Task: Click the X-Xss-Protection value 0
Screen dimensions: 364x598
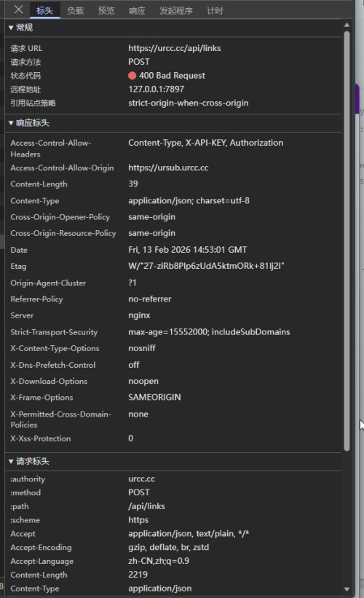Action: 131,438
